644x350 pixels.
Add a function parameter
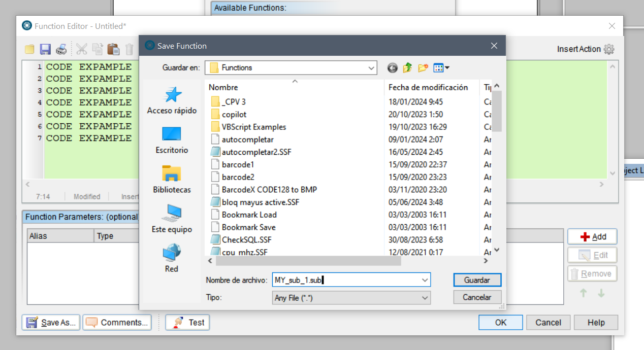click(592, 236)
